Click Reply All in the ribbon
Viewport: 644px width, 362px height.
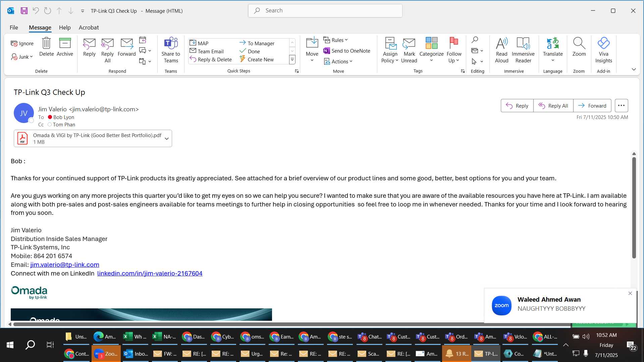(x=107, y=50)
